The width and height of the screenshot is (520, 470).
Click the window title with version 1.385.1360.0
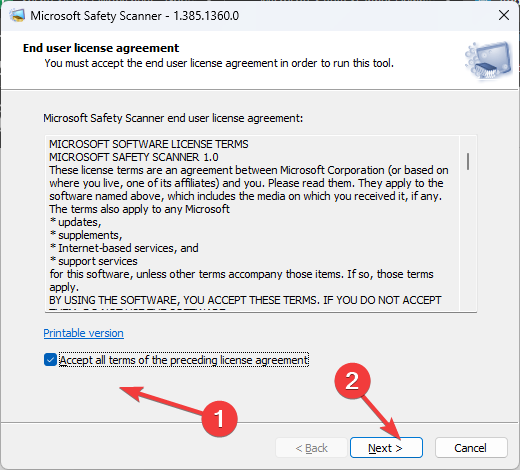click(x=135, y=16)
